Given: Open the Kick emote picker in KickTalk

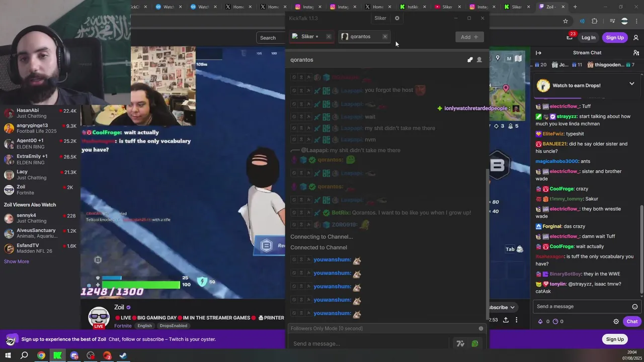Looking at the screenshot, I should 474,344.
